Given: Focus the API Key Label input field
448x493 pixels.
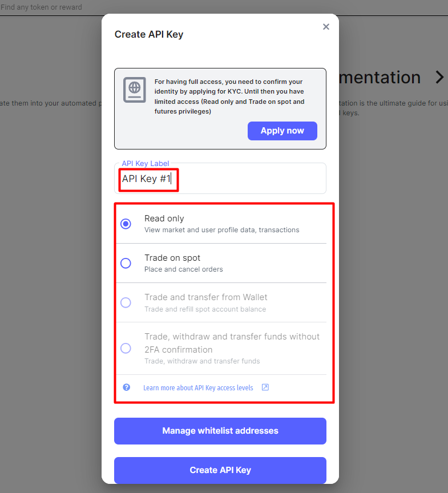Looking at the screenshot, I should [220, 179].
